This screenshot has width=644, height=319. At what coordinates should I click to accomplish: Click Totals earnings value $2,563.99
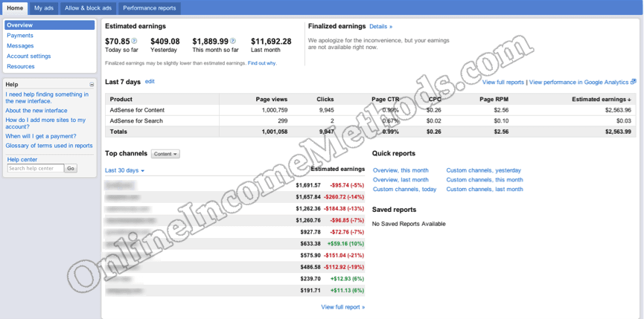618,132
